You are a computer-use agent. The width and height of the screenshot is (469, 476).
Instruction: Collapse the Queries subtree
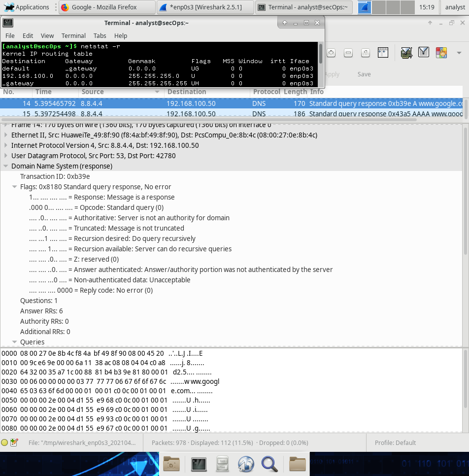pos(14,342)
